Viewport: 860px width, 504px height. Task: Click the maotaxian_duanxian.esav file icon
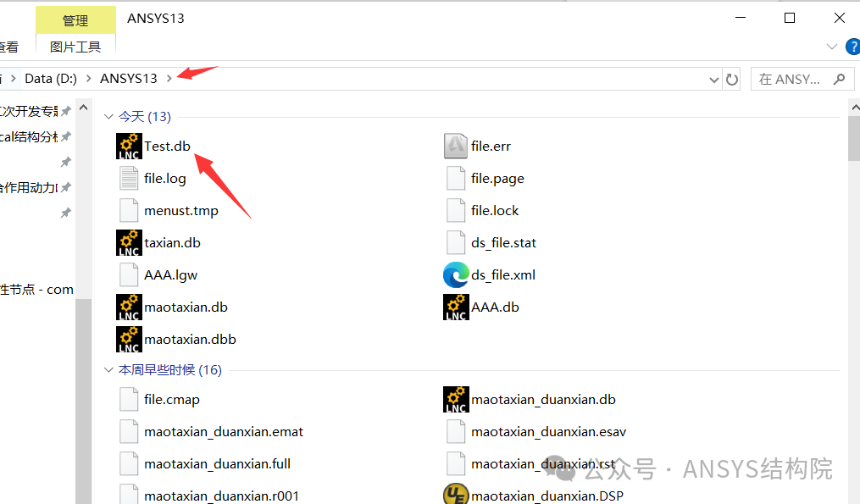click(456, 432)
